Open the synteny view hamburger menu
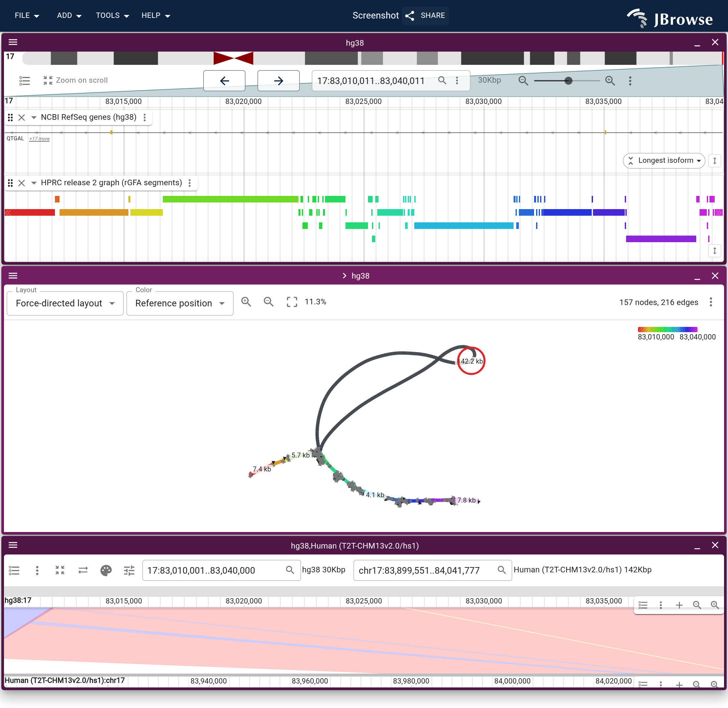 (x=13, y=545)
